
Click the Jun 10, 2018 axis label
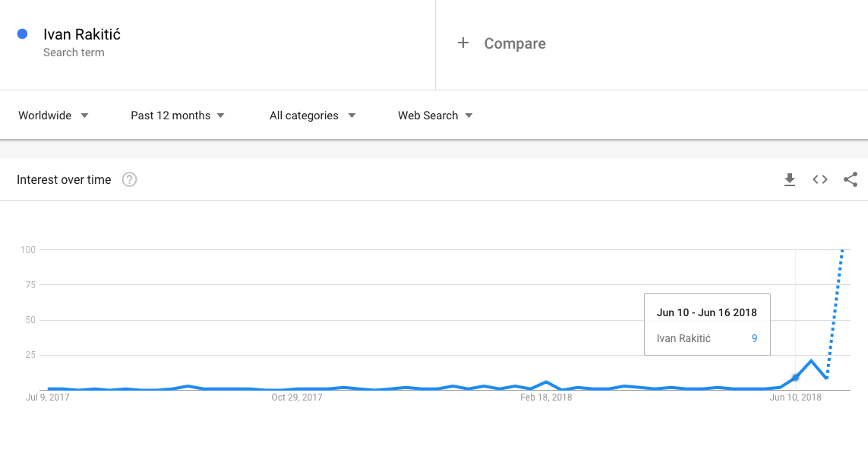796,397
